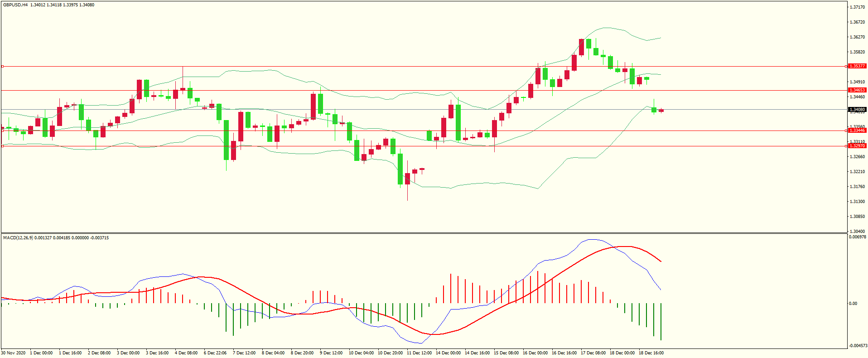Click the 11 Dec 12:00 time label
The width and height of the screenshot is (868, 358).
pyautogui.click(x=420, y=353)
